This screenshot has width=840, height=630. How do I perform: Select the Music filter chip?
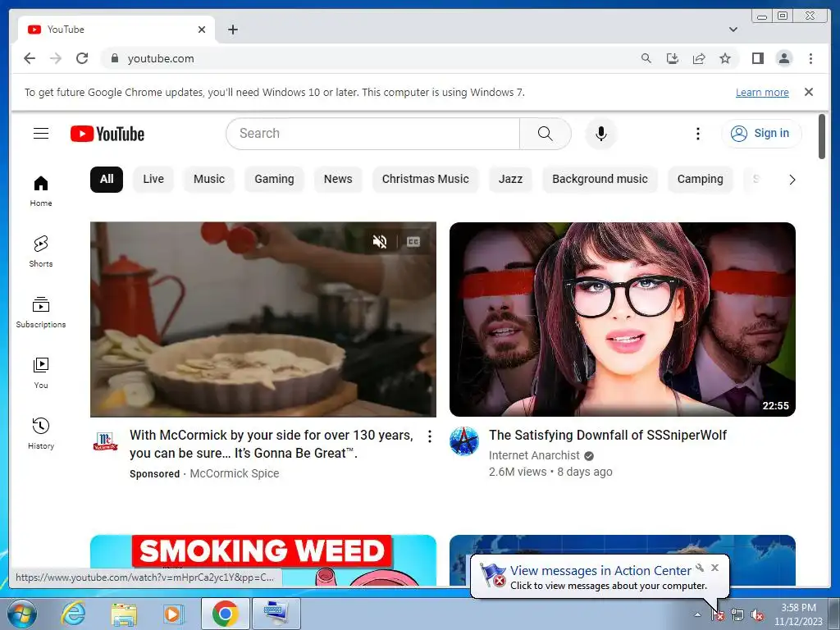click(x=209, y=179)
